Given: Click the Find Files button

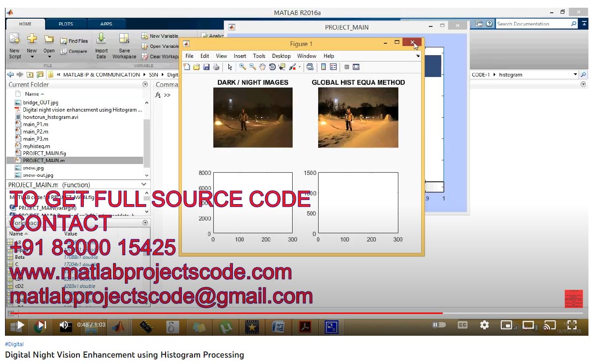Looking at the screenshot, I should 74,41.
